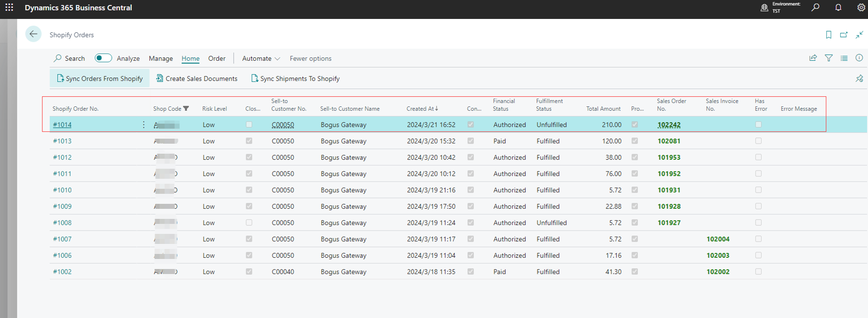Click Sync Shipments To Shopify
This screenshot has width=868, height=318.
(295, 79)
